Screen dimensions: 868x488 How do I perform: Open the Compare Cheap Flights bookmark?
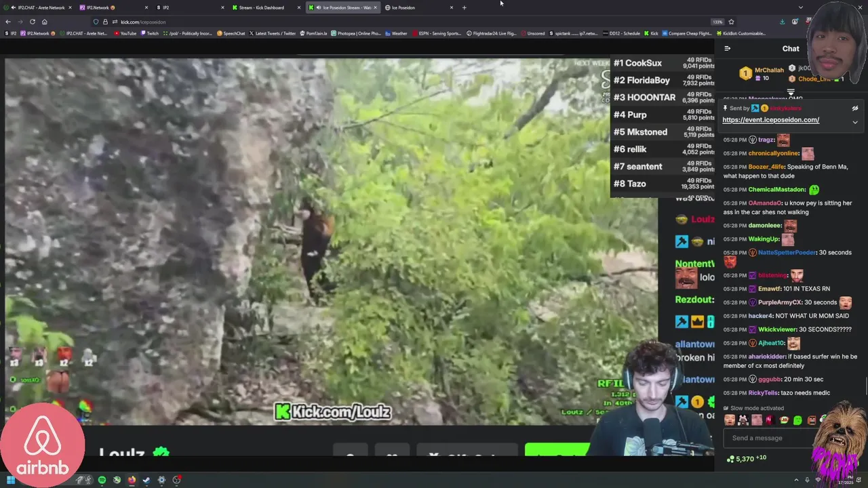(x=688, y=33)
